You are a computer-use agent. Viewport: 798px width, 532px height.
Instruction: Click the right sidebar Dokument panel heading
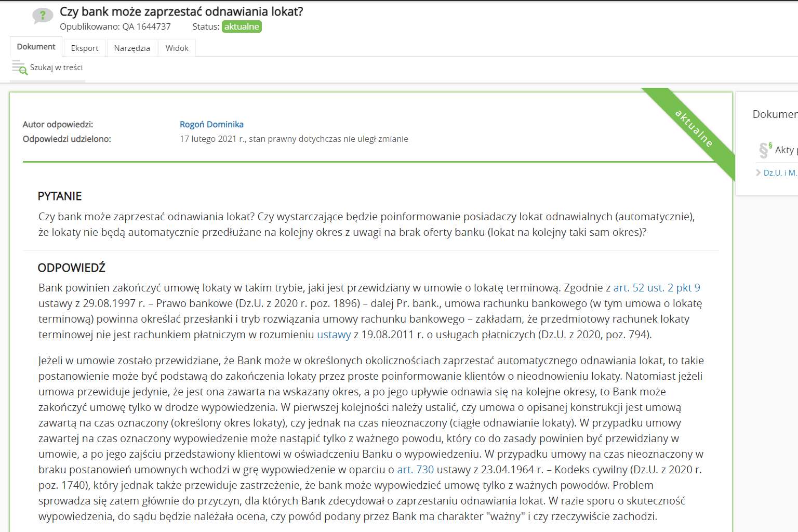click(x=774, y=114)
